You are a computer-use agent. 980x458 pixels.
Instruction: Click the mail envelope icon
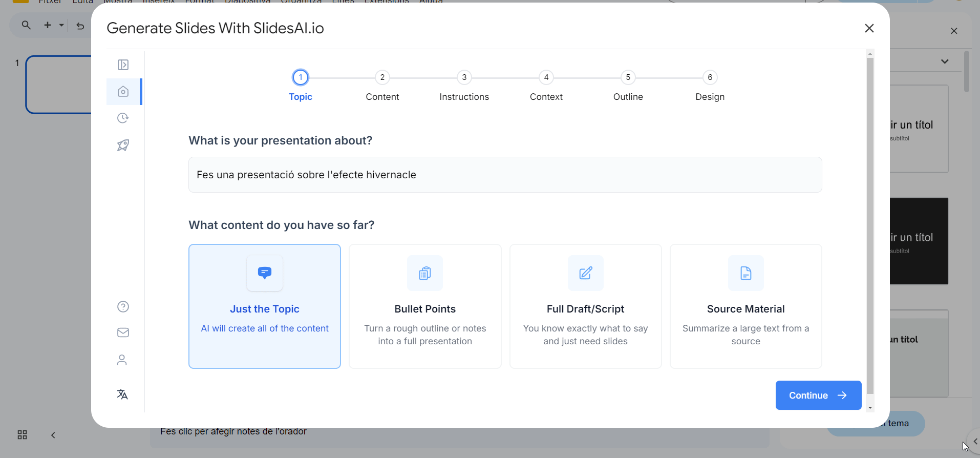(x=123, y=333)
